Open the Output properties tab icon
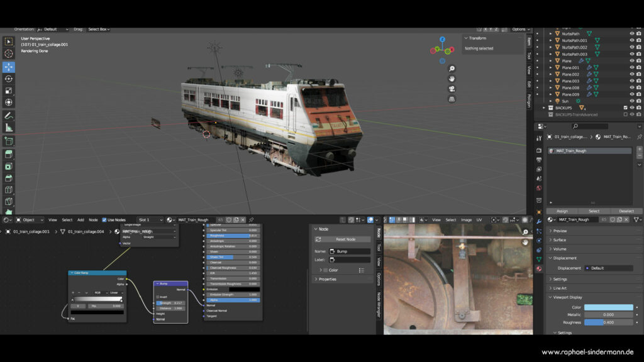The image size is (644, 362). coord(539,160)
